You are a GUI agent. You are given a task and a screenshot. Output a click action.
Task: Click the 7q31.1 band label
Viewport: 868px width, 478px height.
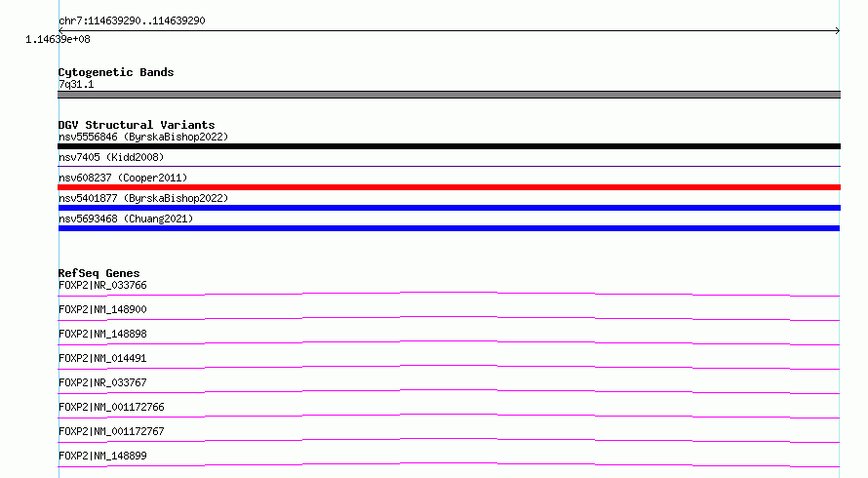pyautogui.click(x=76, y=84)
